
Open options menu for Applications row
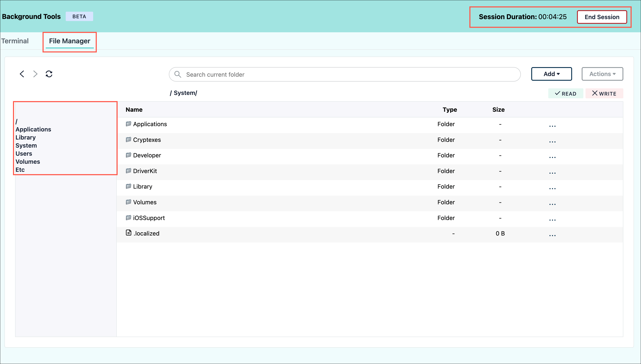(552, 126)
